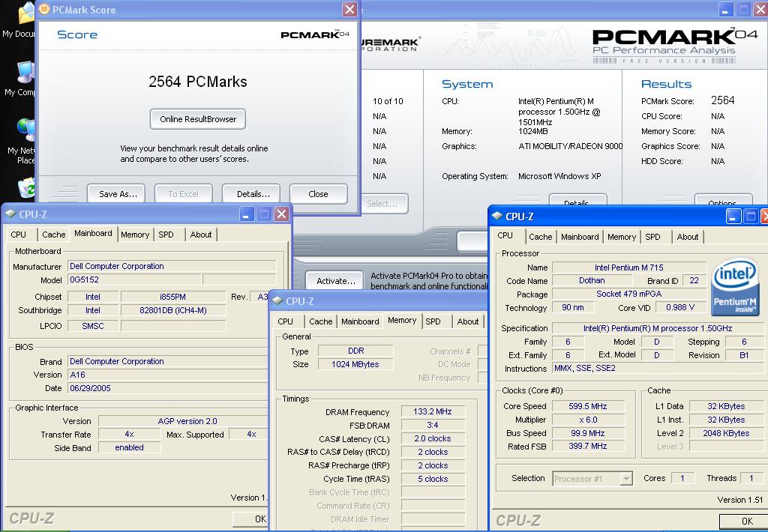Viewport: 768px width, 532px height.
Task: Click the CAS# Latency value 2.0 clocks
Action: pos(432,438)
